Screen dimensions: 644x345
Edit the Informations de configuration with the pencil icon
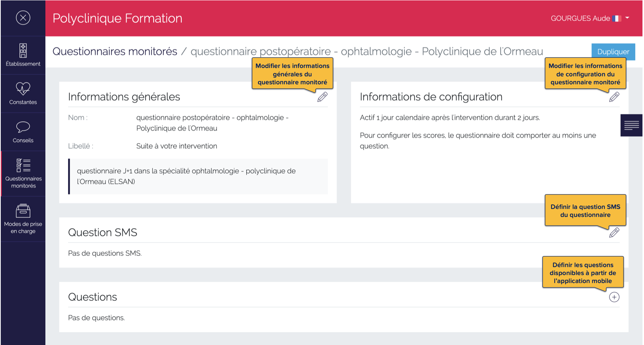pos(614,97)
